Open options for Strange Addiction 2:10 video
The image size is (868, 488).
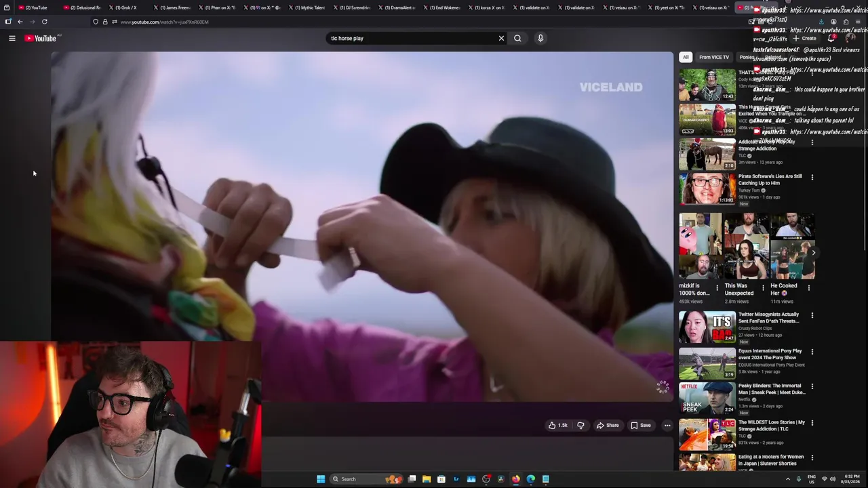click(812, 142)
